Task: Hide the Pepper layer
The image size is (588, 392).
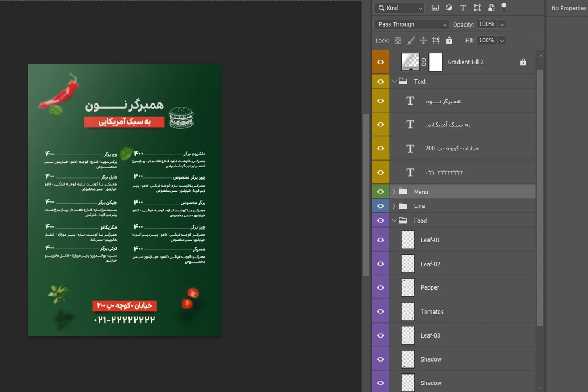Action: click(x=381, y=287)
